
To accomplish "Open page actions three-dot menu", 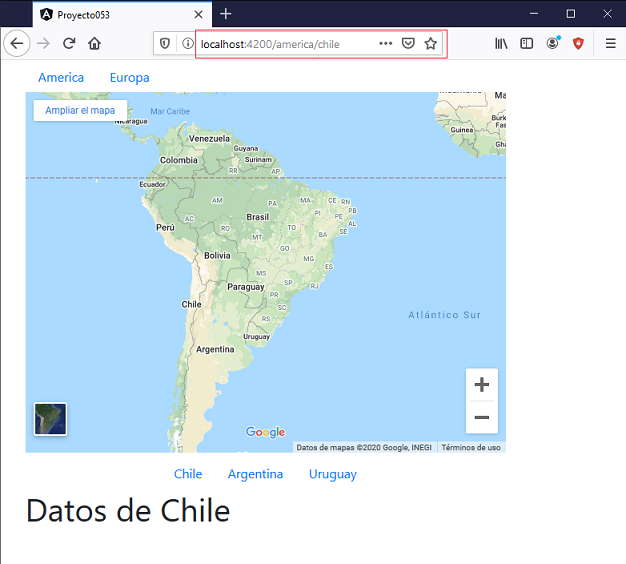I will (x=385, y=43).
